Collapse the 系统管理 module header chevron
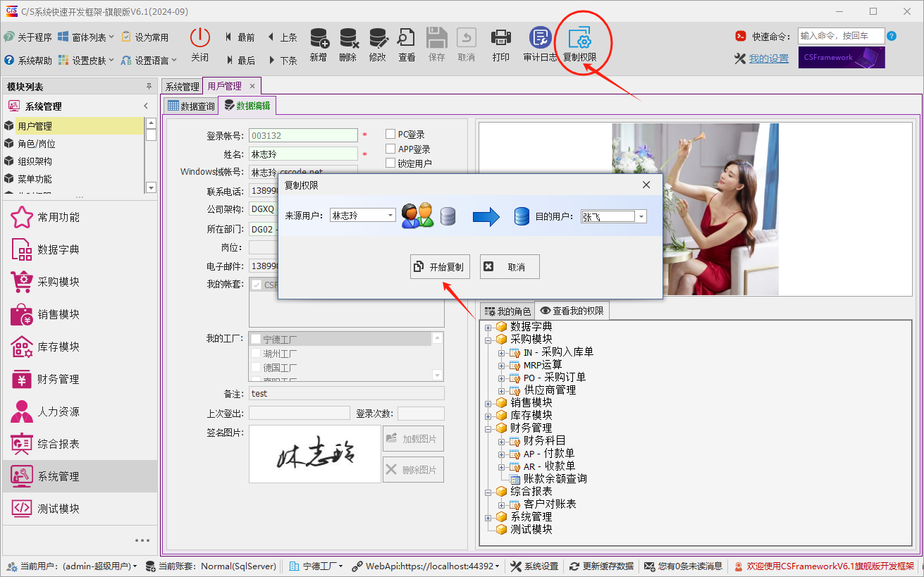This screenshot has width=924, height=577. tap(146, 106)
